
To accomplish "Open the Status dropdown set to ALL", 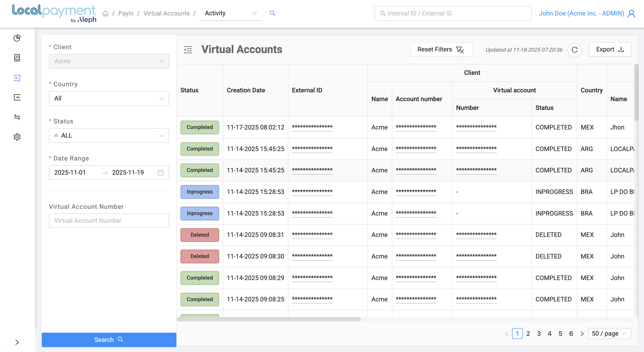I will point(109,136).
